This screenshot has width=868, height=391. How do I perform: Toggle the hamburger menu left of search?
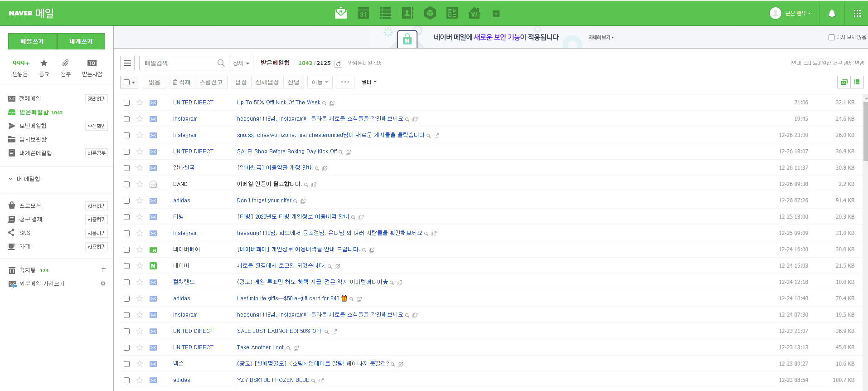pyautogui.click(x=127, y=63)
